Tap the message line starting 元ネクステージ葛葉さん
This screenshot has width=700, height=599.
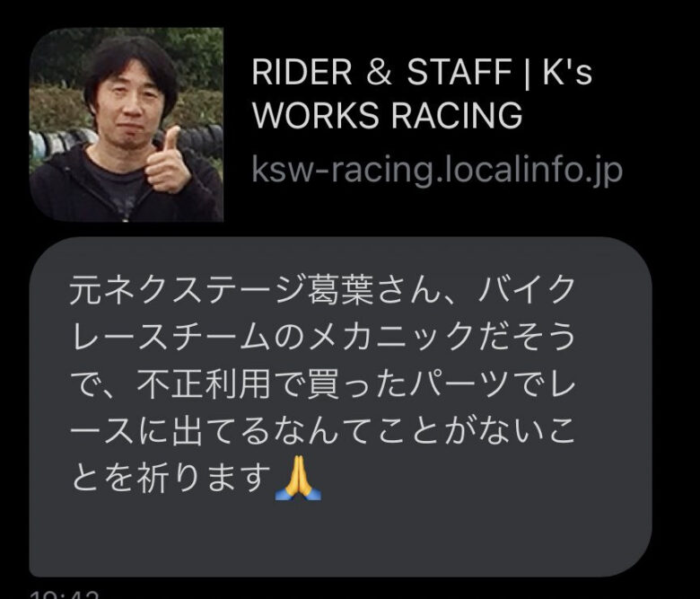pyautogui.click(x=322, y=290)
